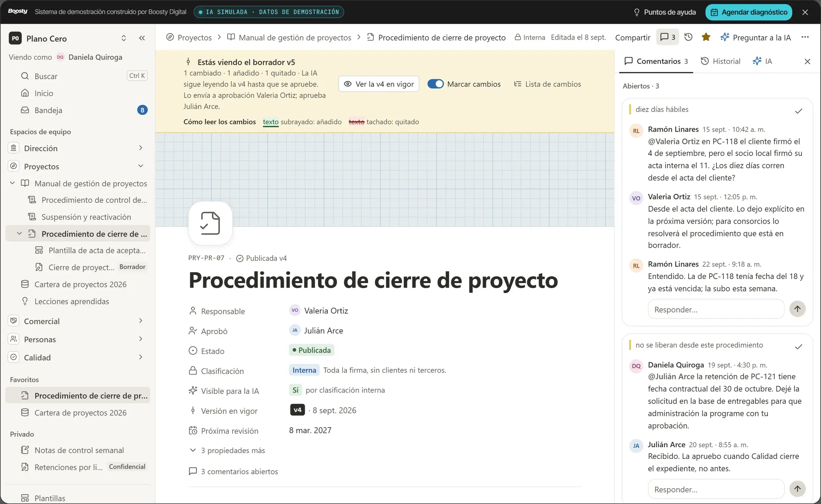
Task: Open Cartera de proyectos 2026 under Proyectos
Action: tap(78, 284)
